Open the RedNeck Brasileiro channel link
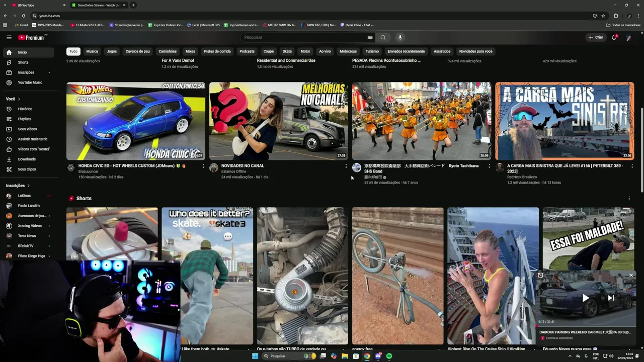This screenshot has width=644, height=362. (x=522, y=177)
